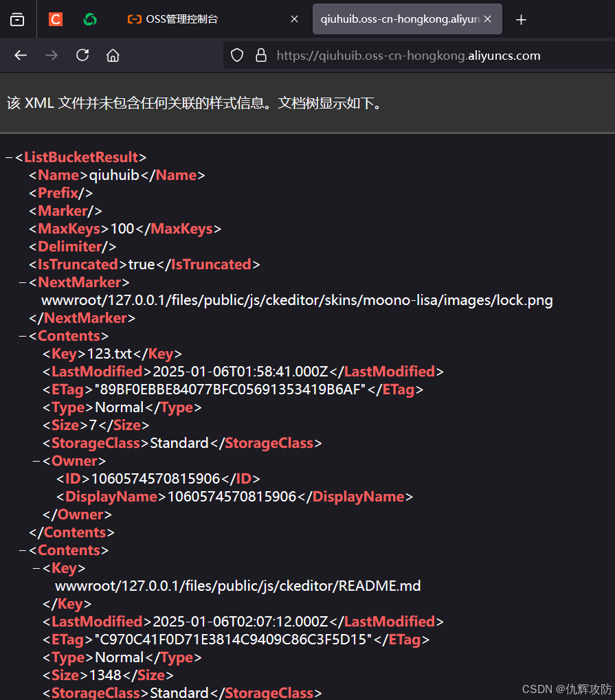Click the LastModified value 2025-01-06T02:07:12.000Z

pyautogui.click(x=241, y=622)
